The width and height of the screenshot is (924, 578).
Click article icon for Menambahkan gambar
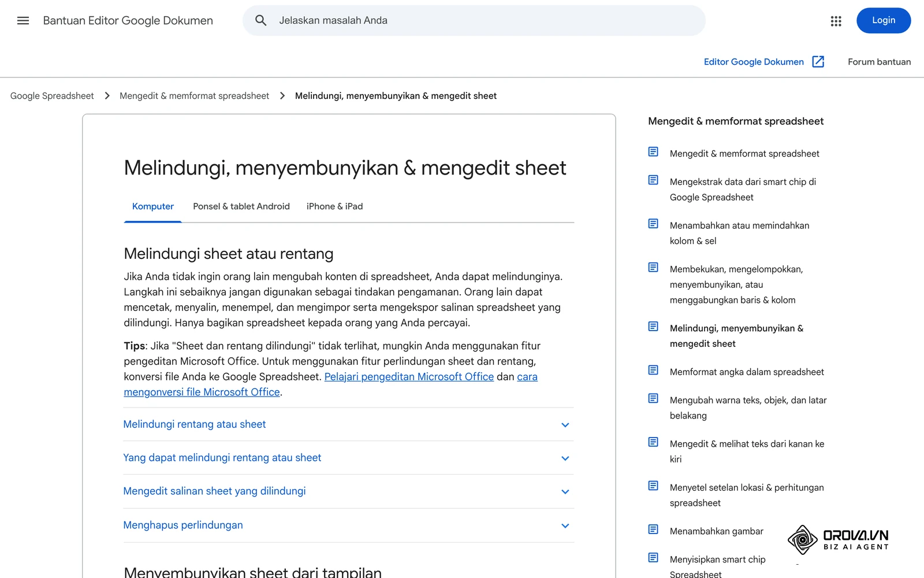click(653, 529)
